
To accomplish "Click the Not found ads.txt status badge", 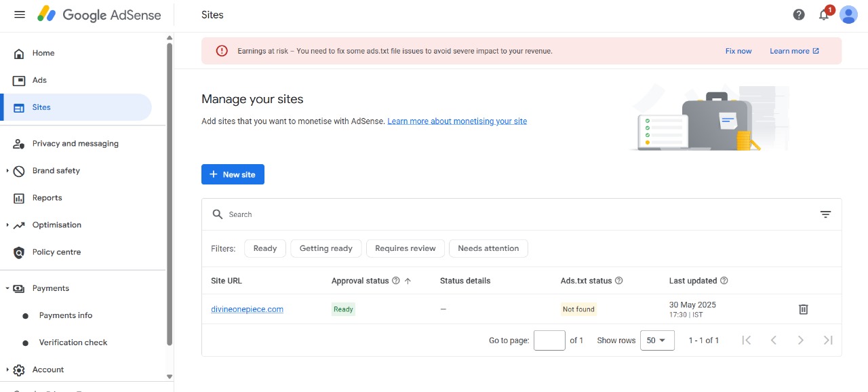I will coord(578,309).
